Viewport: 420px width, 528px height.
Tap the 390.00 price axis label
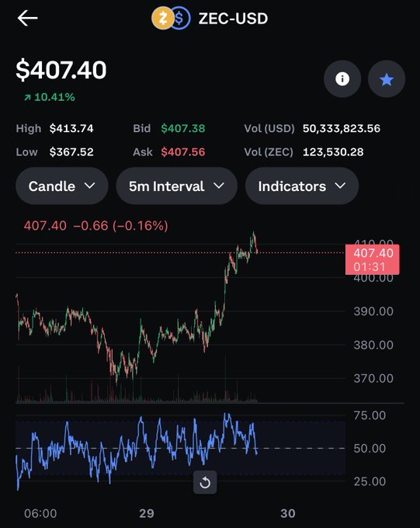coord(373,311)
